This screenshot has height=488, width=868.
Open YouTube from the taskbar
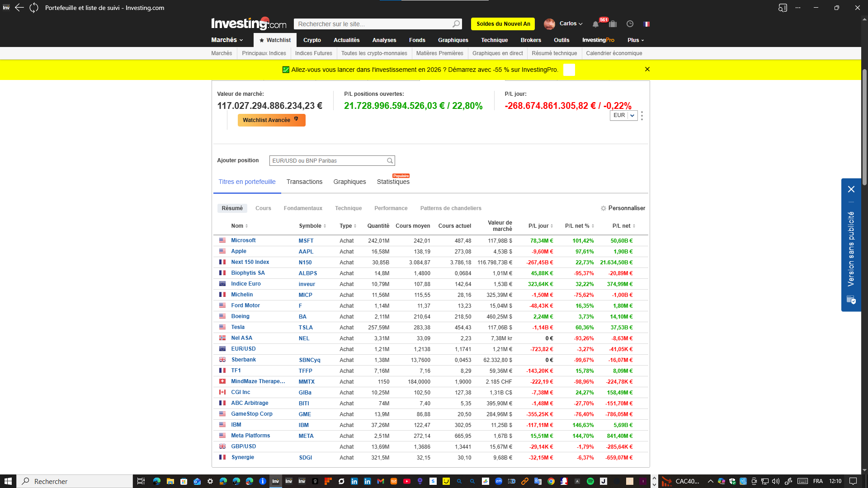[x=407, y=481]
